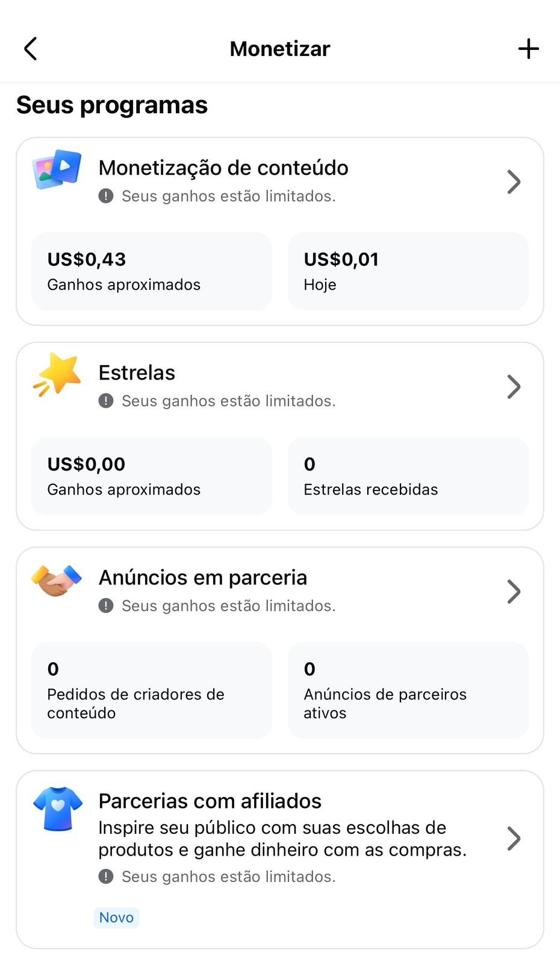Expand Anúncios em parceria with chevron
The image size is (560, 964).
tap(514, 592)
